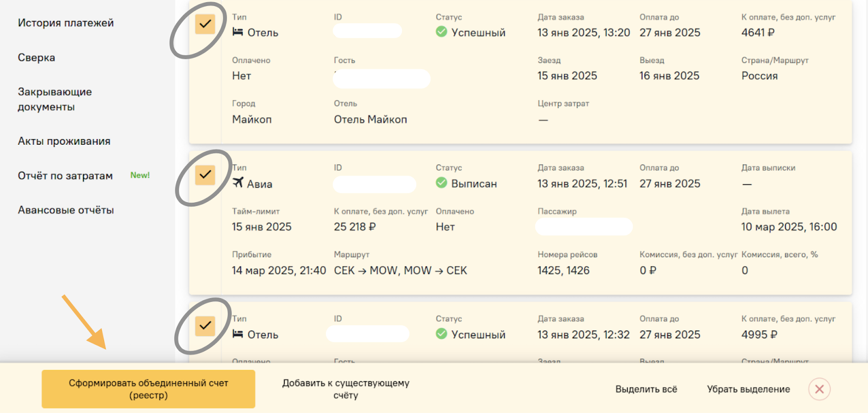Click the red X dismiss icon
Screen dimensions: 868x413
click(x=819, y=389)
